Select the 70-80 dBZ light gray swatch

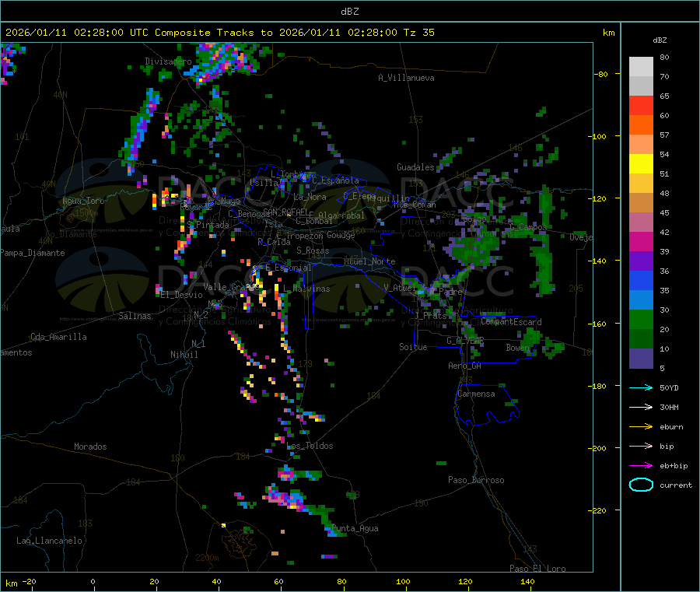point(641,67)
